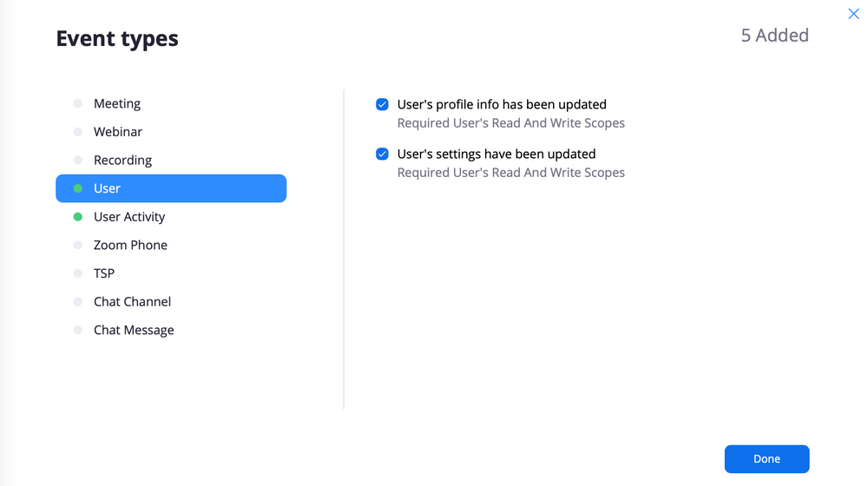Click the green dot beside User Activity
Viewport: 868px width, 486px height.
(78, 217)
